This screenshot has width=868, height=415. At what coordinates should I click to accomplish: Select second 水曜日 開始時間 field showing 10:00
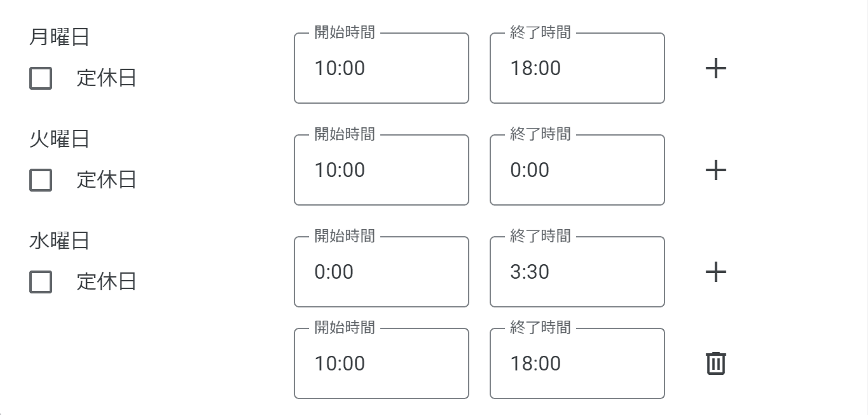tap(382, 363)
